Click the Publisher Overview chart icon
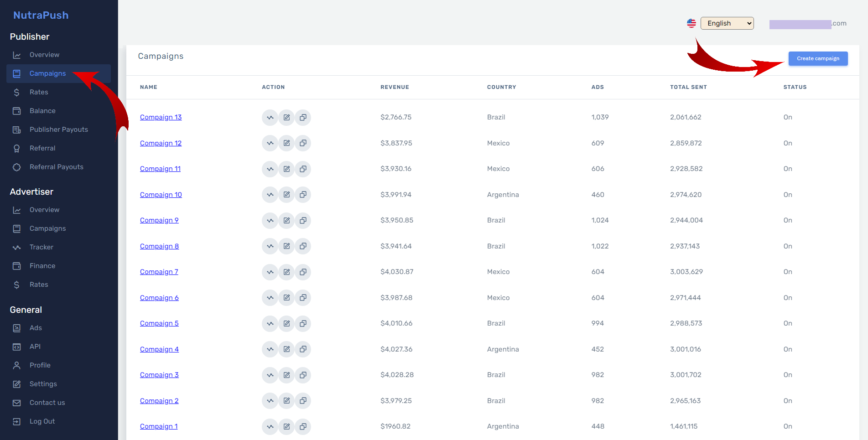868x440 pixels. click(17, 55)
